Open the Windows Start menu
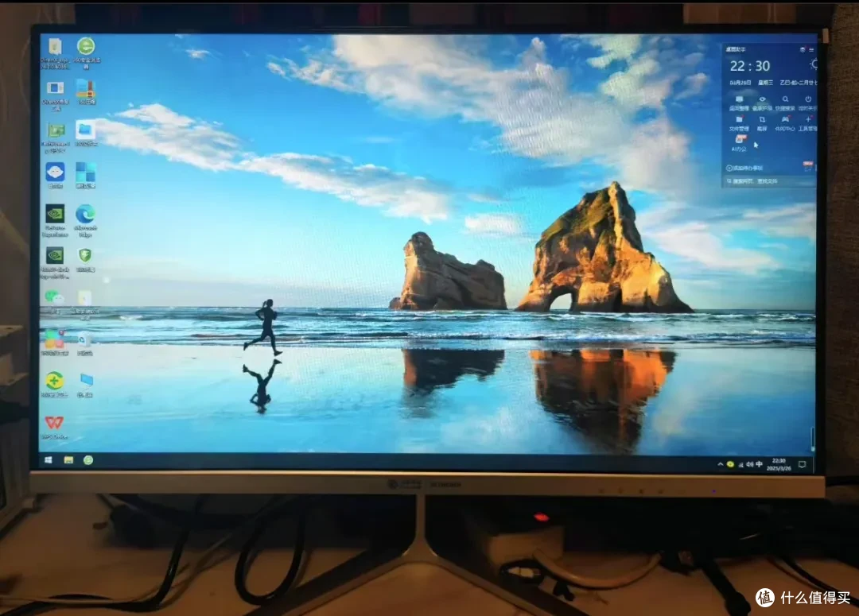Screen dimensions: 859x616 pyautogui.click(x=49, y=460)
